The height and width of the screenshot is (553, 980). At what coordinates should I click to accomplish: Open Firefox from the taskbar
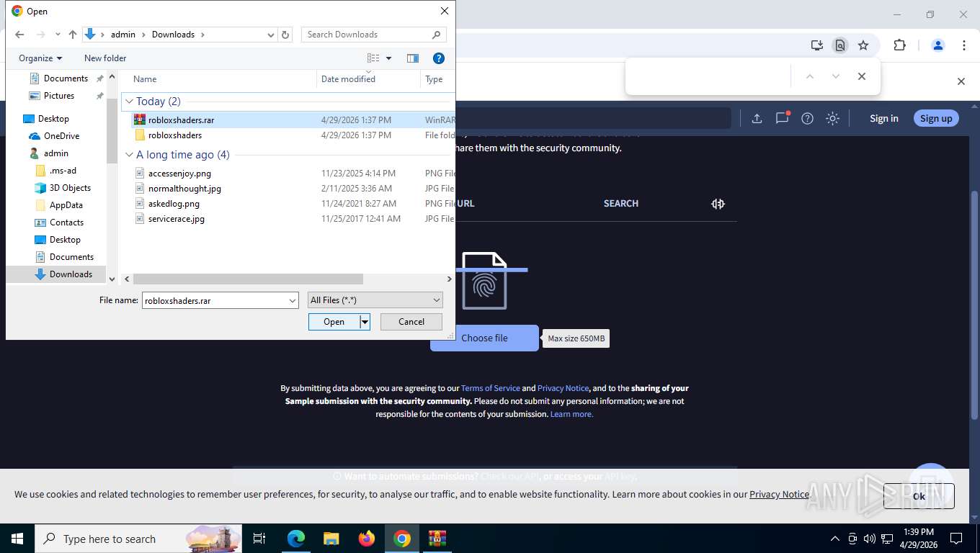coord(367,539)
